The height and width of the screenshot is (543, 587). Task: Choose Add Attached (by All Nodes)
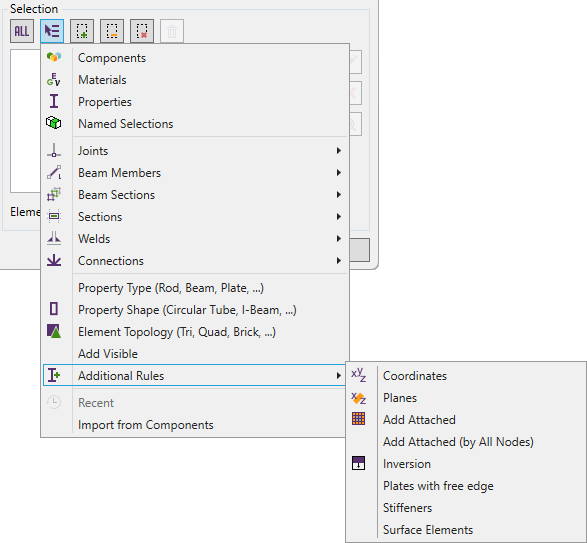click(466, 442)
